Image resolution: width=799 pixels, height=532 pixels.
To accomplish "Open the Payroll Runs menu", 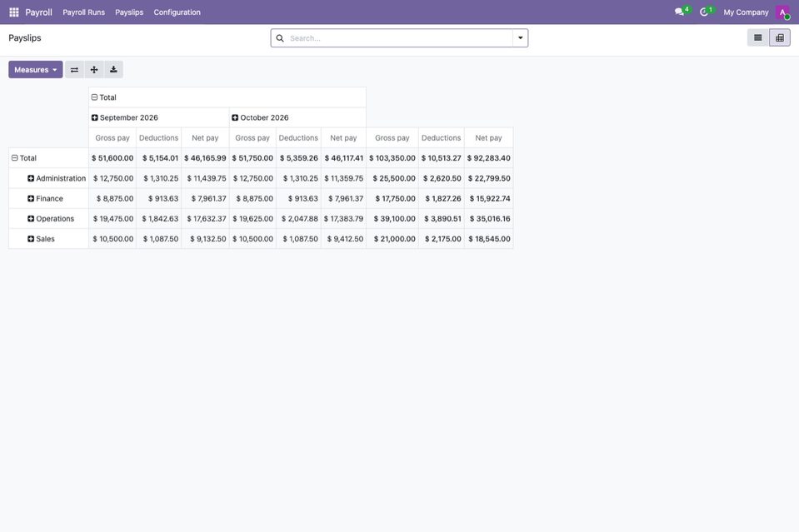I will (83, 12).
